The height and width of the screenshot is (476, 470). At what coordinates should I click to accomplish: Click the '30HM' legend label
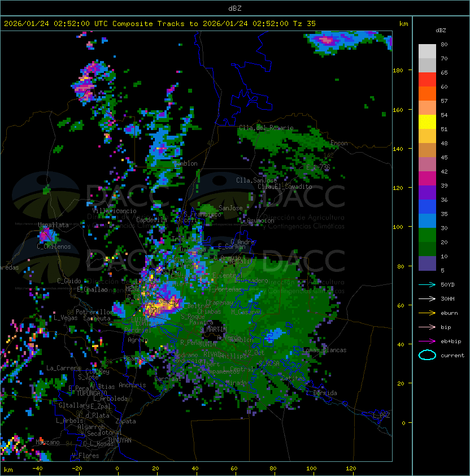coord(447,298)
